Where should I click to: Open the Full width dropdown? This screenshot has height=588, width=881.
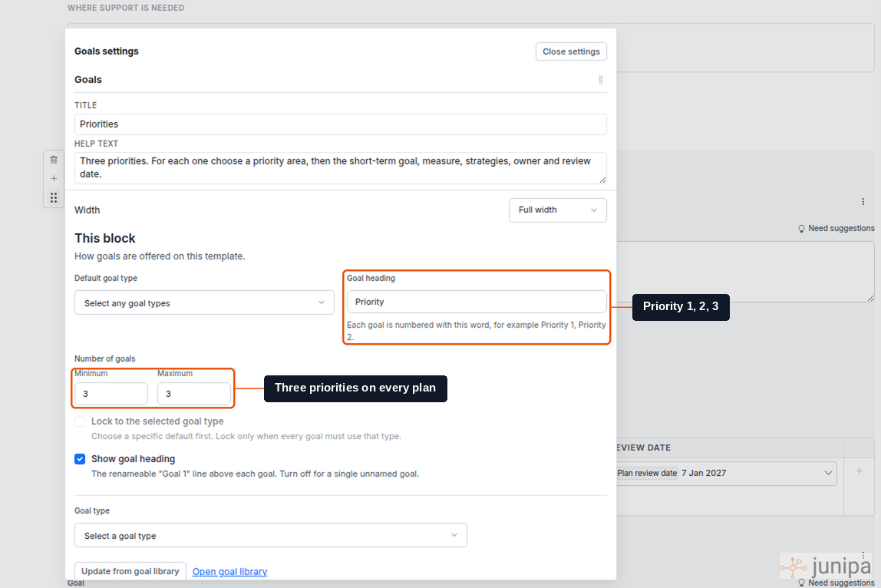point(557,210)
